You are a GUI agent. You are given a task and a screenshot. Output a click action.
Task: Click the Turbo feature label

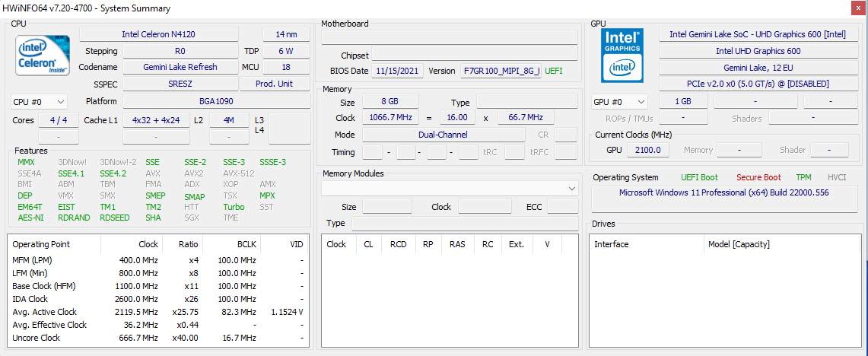click(x=234, y=207)
